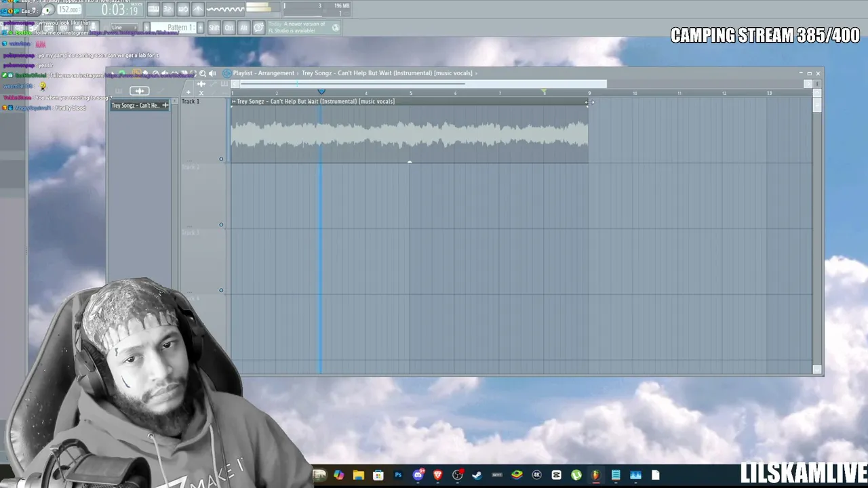The width and height of the screenshot is (868, 488).
Task: Click the green end marker near bar 9
Action: coord(544,91)
